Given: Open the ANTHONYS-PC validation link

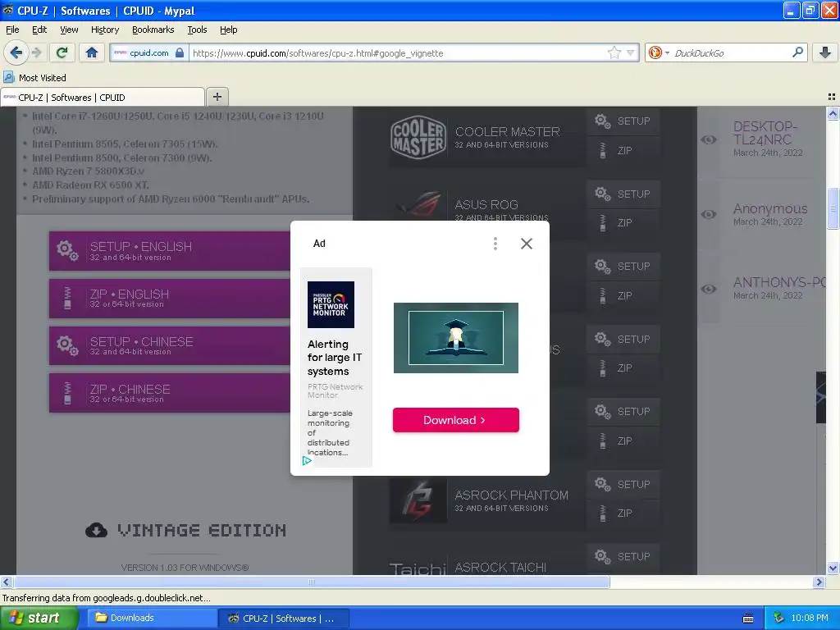Looking at the screenshot, I should click(x=779, y=282).
